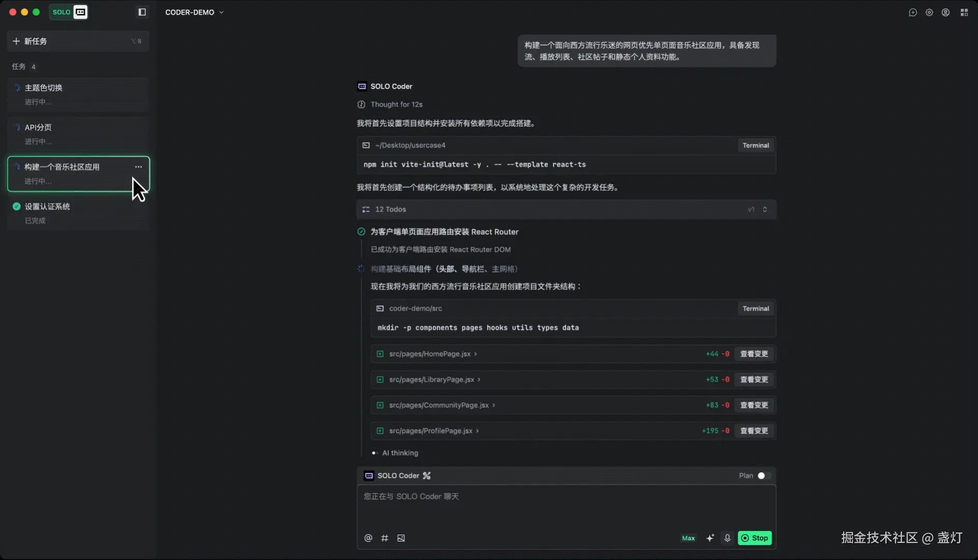Image resolution: width=978 pixels, height=560 pixels.
Task: Click the +195 -0 diff count
Action: pos(715,431)
